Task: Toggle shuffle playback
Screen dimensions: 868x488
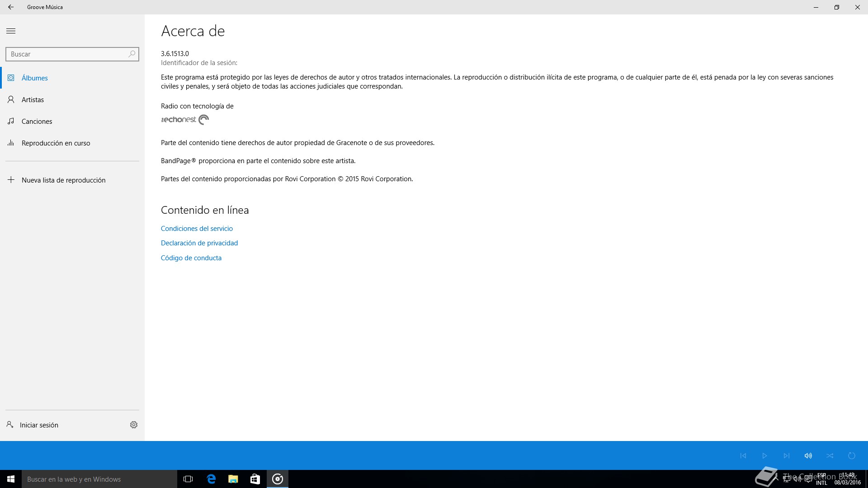Action: point(830,455)
